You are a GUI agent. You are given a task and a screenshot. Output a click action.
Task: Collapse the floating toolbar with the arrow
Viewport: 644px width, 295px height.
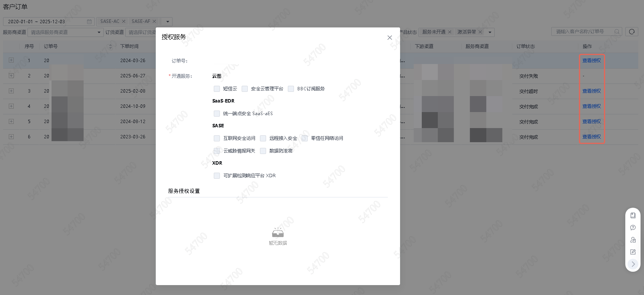[x=633, y=264]
